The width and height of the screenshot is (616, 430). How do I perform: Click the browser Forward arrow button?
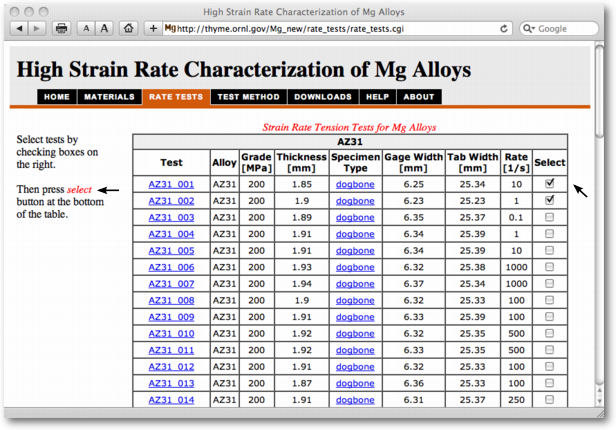pos(38,29)
